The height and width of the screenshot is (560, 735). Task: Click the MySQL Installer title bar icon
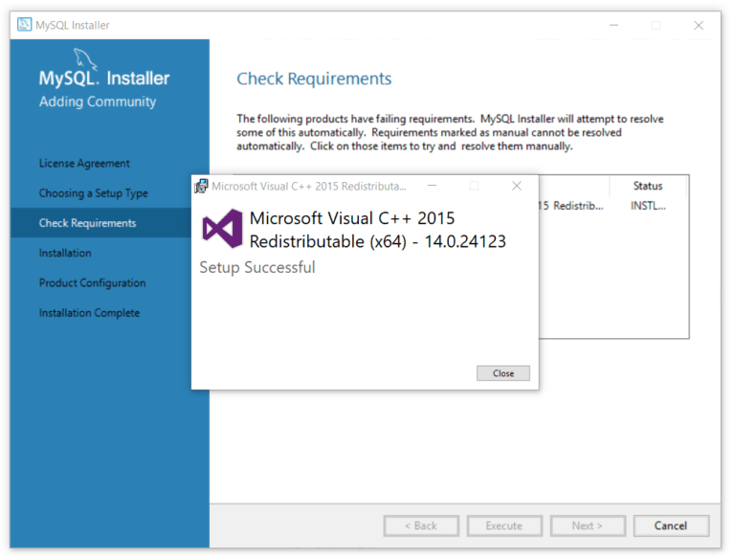[24, 24]
